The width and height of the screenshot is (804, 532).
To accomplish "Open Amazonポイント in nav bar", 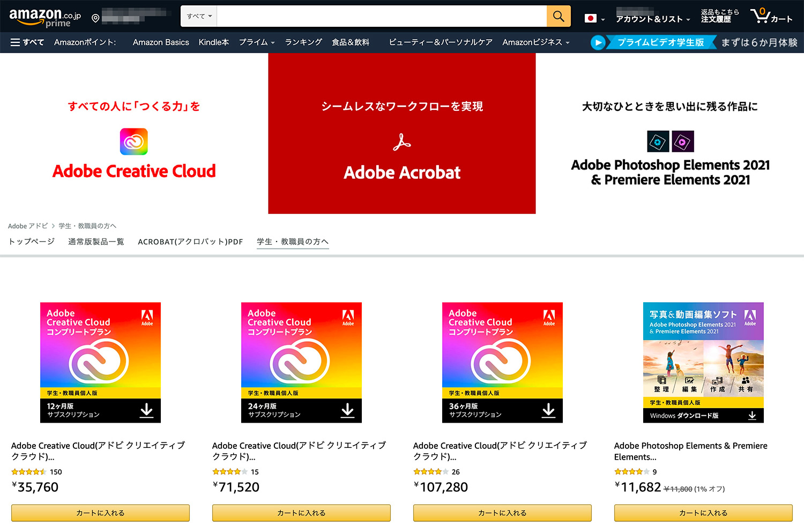I will [x=85, y=42].
